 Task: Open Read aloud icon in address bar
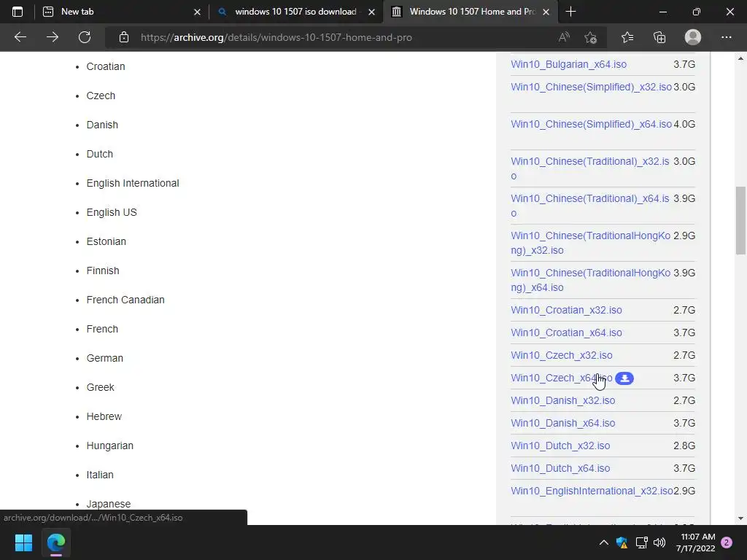[x=564, y=37]
